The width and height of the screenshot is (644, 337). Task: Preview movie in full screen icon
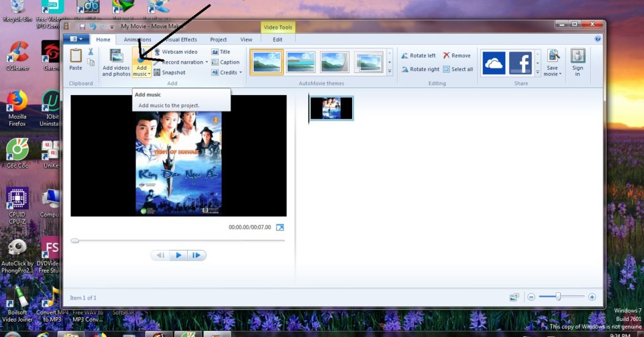point(280,227)
